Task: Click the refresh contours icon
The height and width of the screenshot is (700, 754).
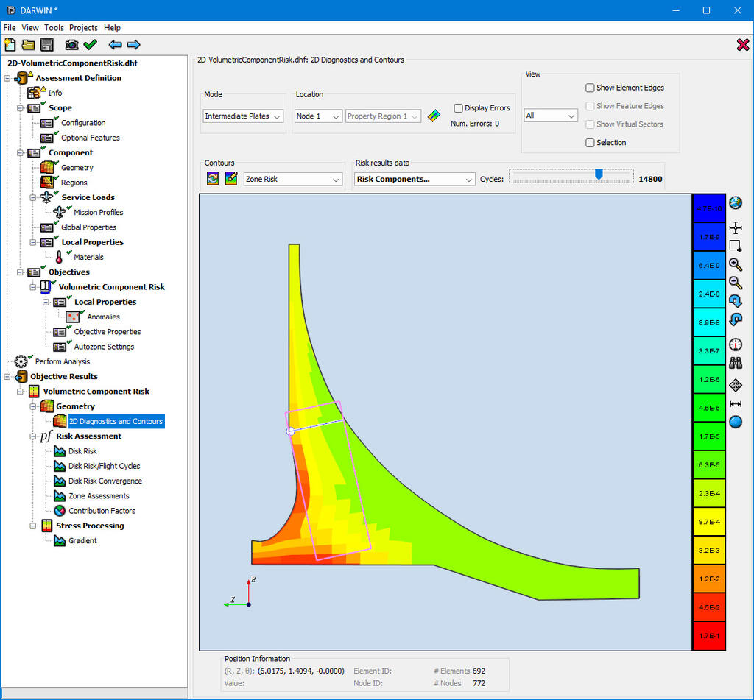Action: [213, 179]
